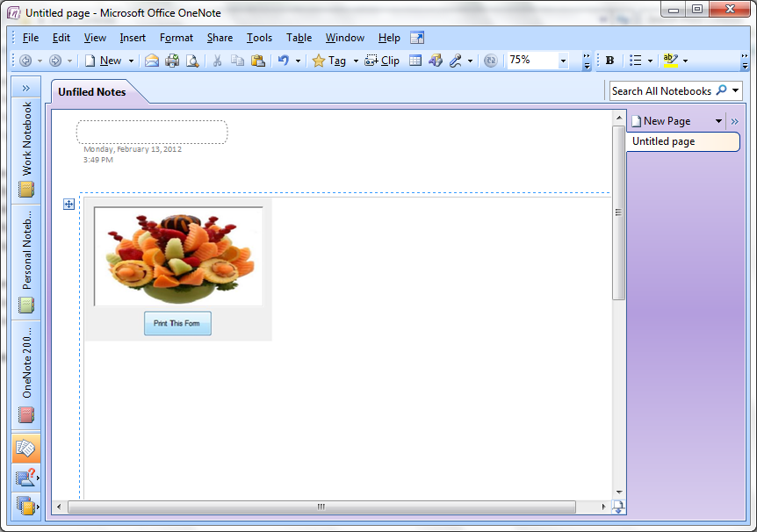Open the Help menu
Viewport: 757px width, 532px height.
[x=389, y=38]
